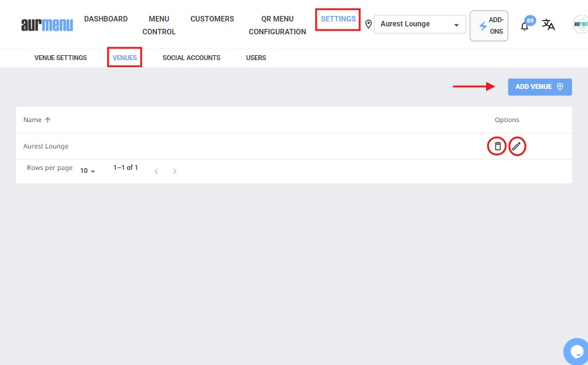Switch to the Venue Settings tab
The image size is (588, 365).
61,58
